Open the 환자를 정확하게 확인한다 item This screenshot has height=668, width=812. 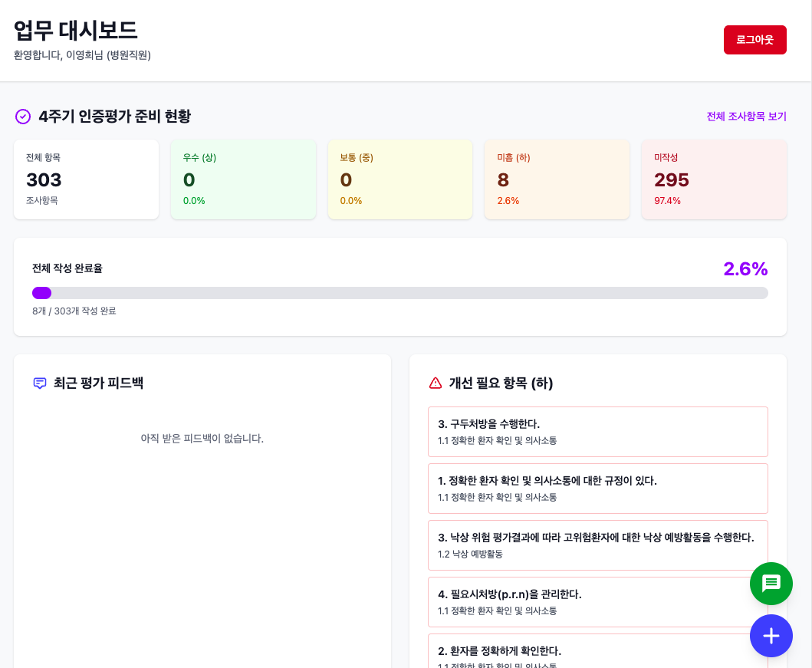tap(597, 656)
